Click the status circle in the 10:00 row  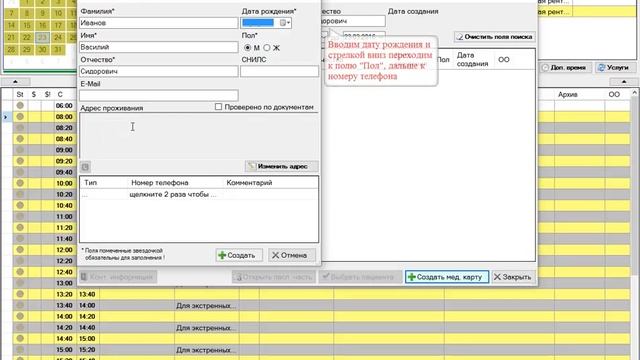(20, 183)
